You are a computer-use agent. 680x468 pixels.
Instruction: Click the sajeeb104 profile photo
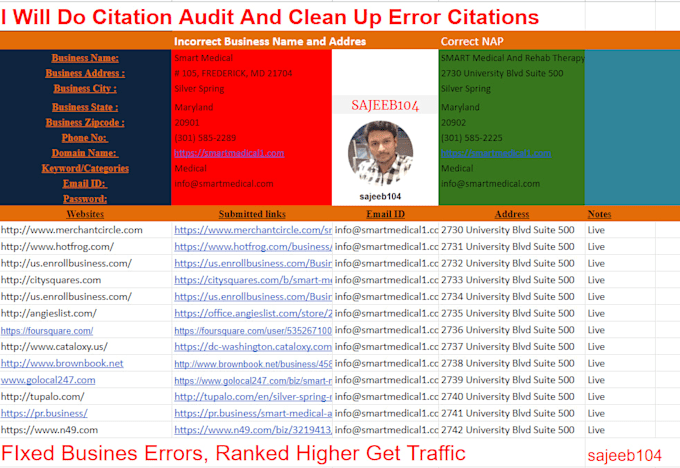click(381, 153)
